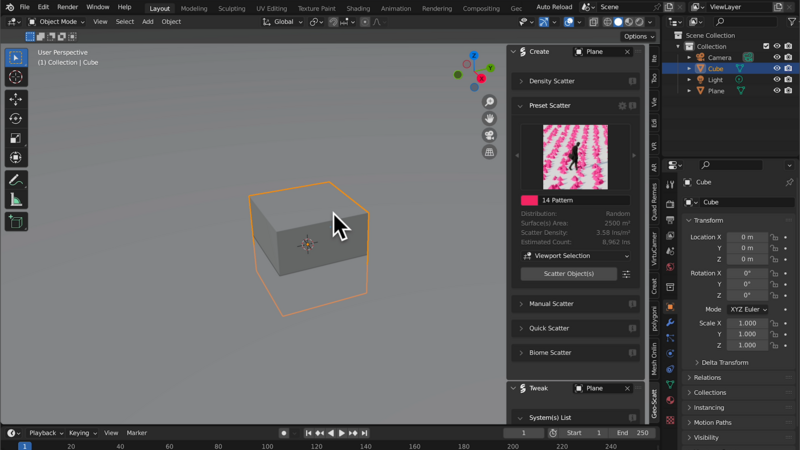Clear the Plane emitter in Create panel
This screenshot has width=800, height=450.
pyautogui.click(x=627, y=52)
